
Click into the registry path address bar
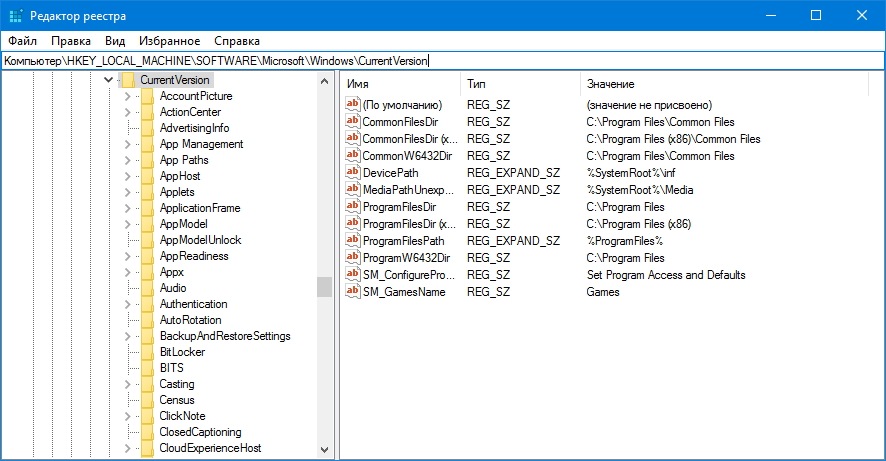[442, 60]
